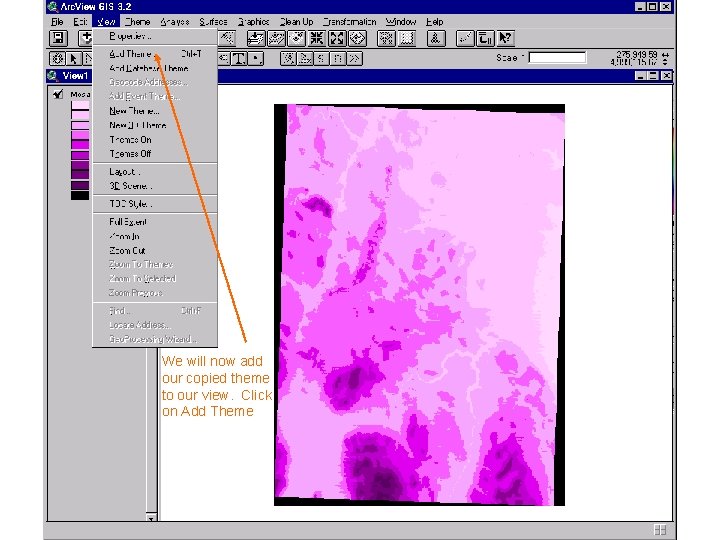Image resolution: width=720 pixels, height=540 pixels.
Task: Select the Text T tool
Action: [x=239, y=58]
